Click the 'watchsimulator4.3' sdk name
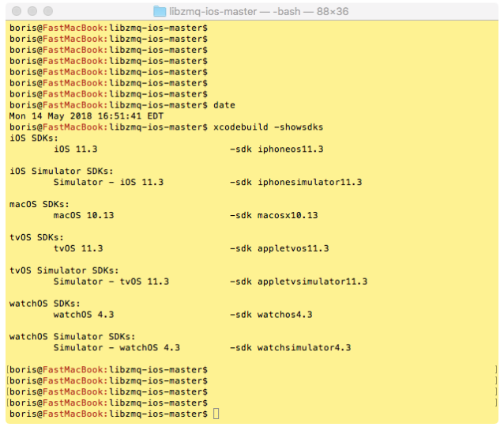The image size is (504, 427). coord(304,347)
